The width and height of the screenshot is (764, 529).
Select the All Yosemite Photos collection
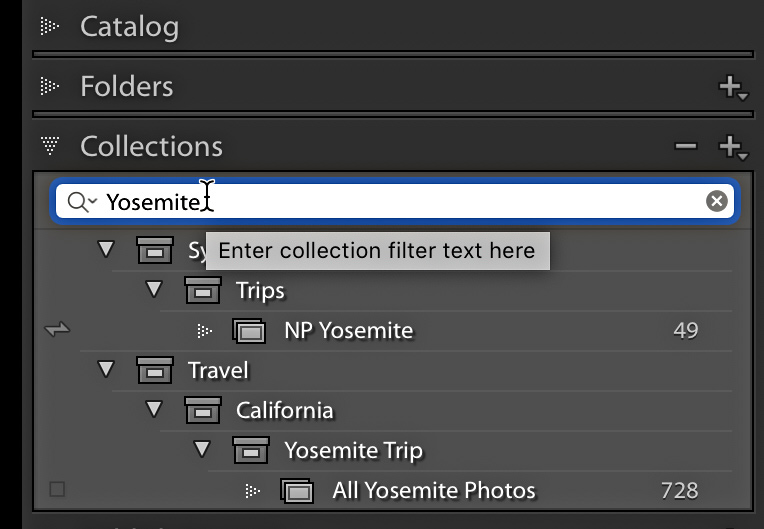click(x=434, y=490)
